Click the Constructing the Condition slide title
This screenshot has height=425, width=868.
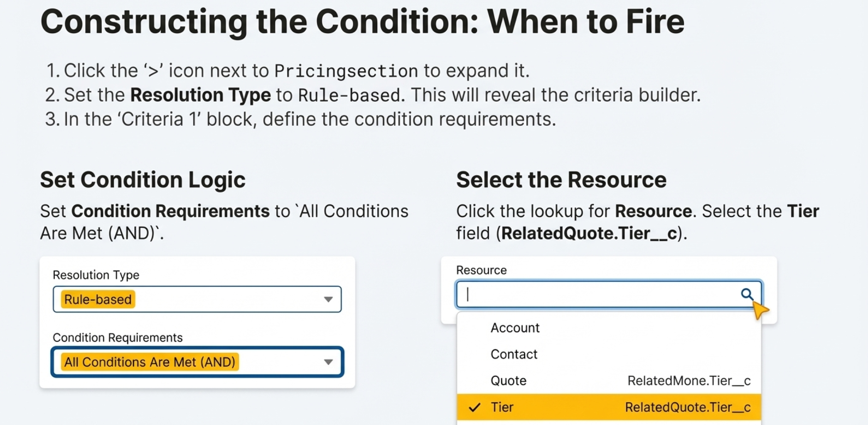[362, 22]
